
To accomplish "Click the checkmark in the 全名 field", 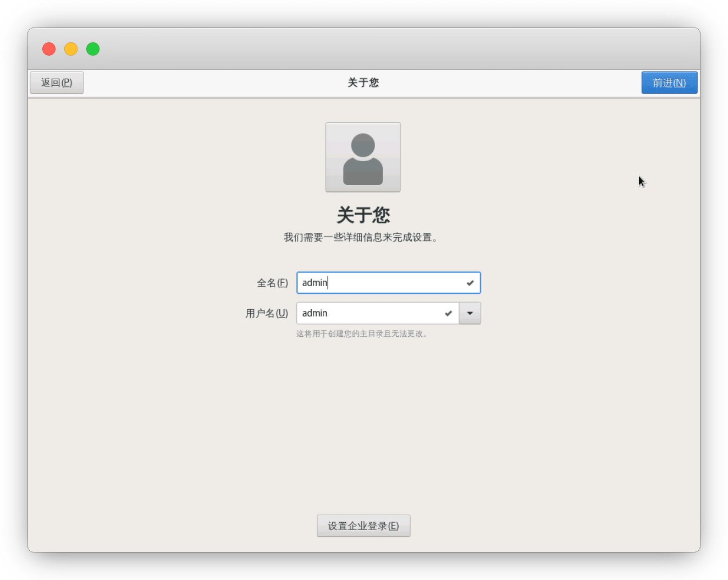I will tap(470, 283).
